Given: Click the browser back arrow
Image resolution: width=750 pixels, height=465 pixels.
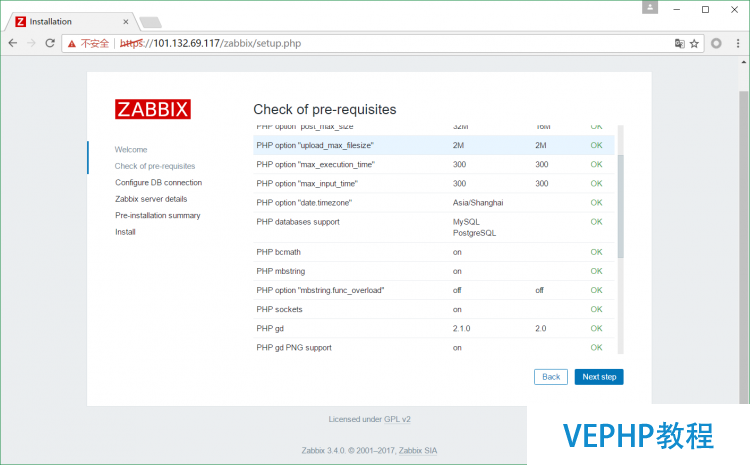Looking at the screenshot, I should [13, 43].
